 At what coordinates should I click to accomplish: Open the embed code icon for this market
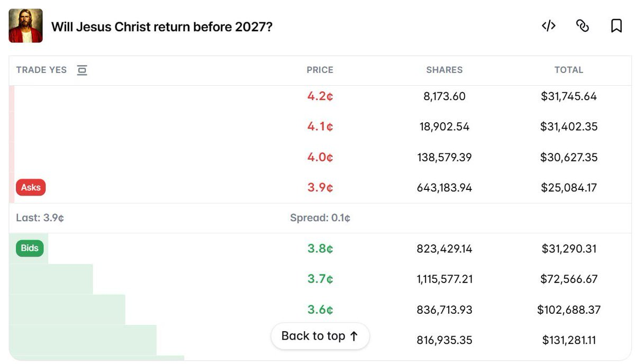pos(548,25)
